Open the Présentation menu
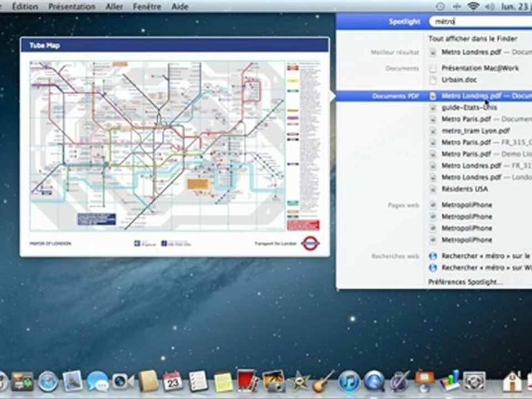The height and width of the screenshot is (399, 532). [71, 6]
